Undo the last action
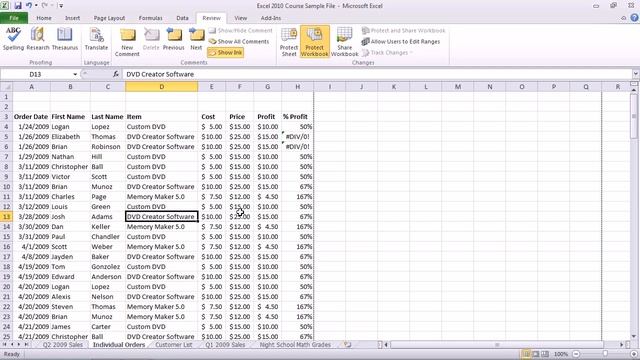 29,6
